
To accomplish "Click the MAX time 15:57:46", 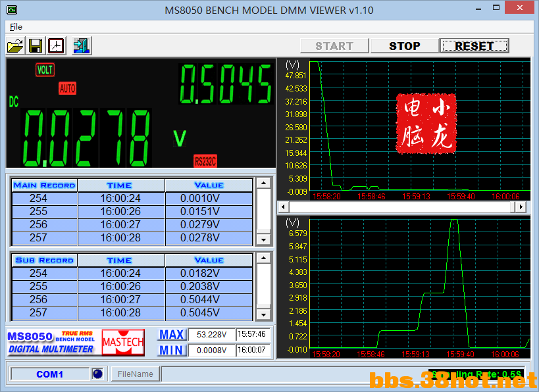I will 253,334.
